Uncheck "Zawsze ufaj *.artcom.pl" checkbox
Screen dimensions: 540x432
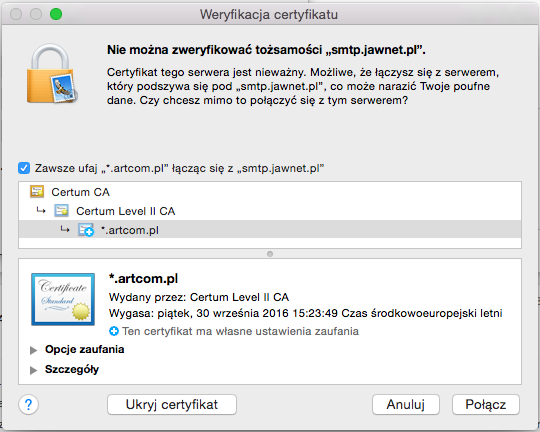pyautogui.click(x=24, y=168)
